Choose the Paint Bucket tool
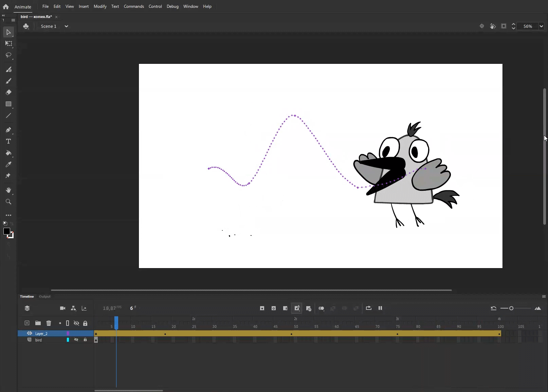The image size is (548, 392). coord(8,153)
